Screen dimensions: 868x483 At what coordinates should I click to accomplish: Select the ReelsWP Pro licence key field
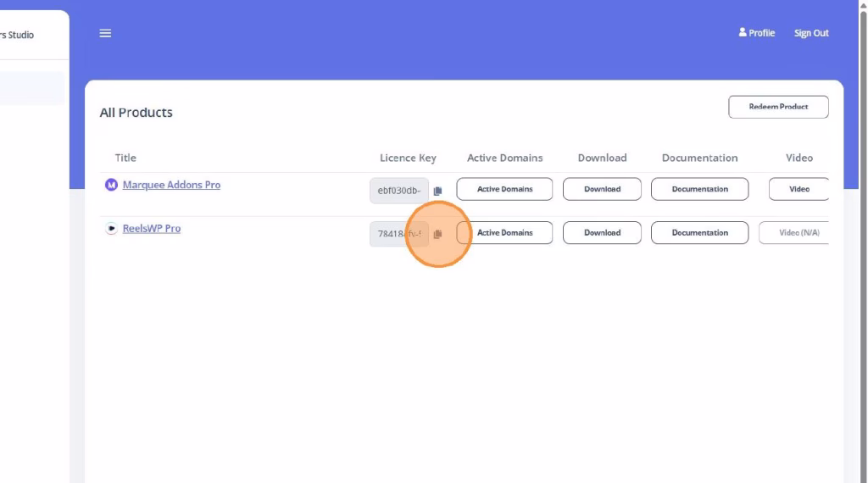(x=398, y=234)
